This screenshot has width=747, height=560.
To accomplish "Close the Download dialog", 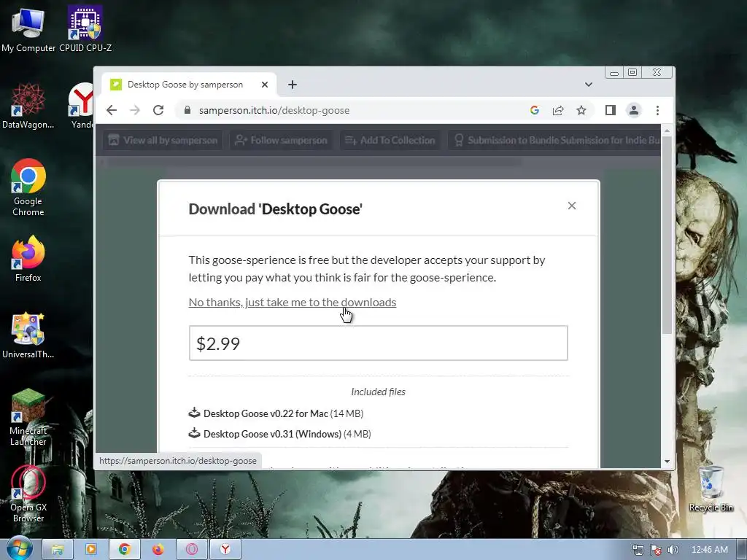I will 572,206.
